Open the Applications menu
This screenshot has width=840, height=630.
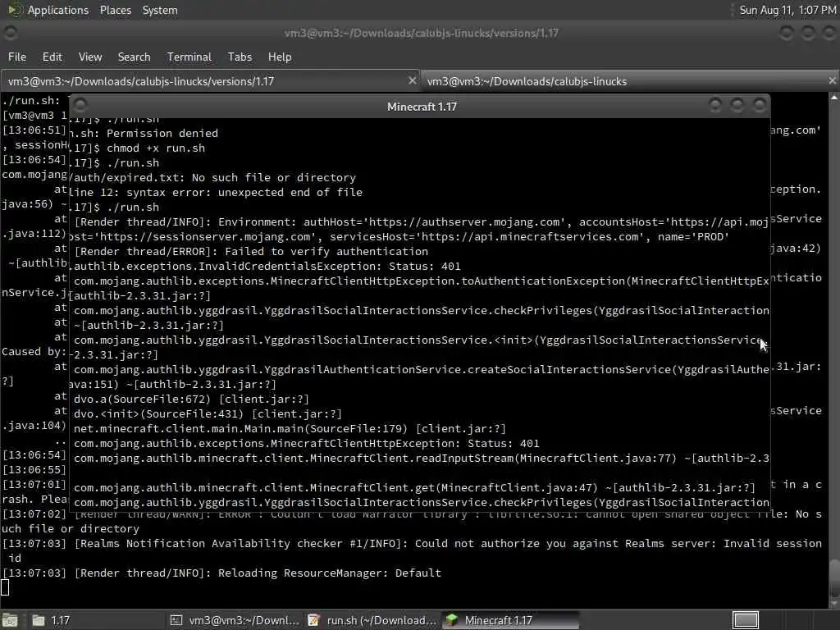tap(58, 10)
